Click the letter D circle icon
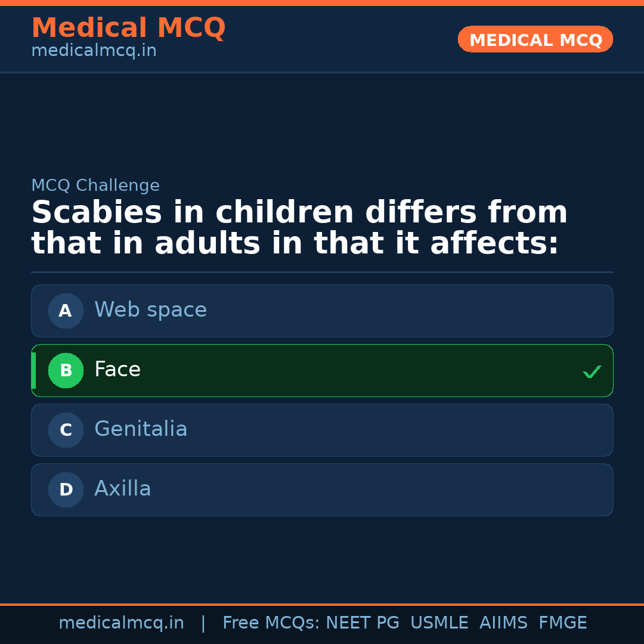The image size is (644, 644). (x=66, y=490)
